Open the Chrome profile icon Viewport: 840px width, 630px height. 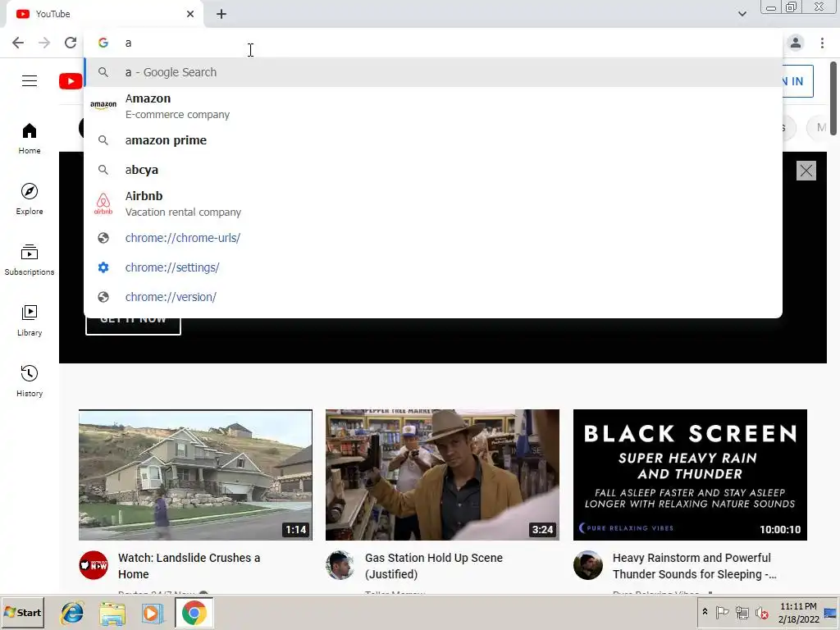pyautogui.click(x=796, y=43)
